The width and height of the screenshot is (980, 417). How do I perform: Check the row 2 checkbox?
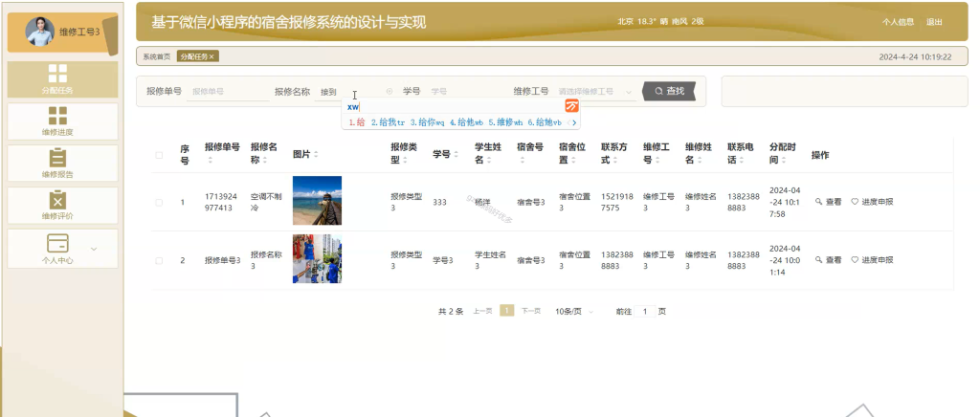[159, 260]
